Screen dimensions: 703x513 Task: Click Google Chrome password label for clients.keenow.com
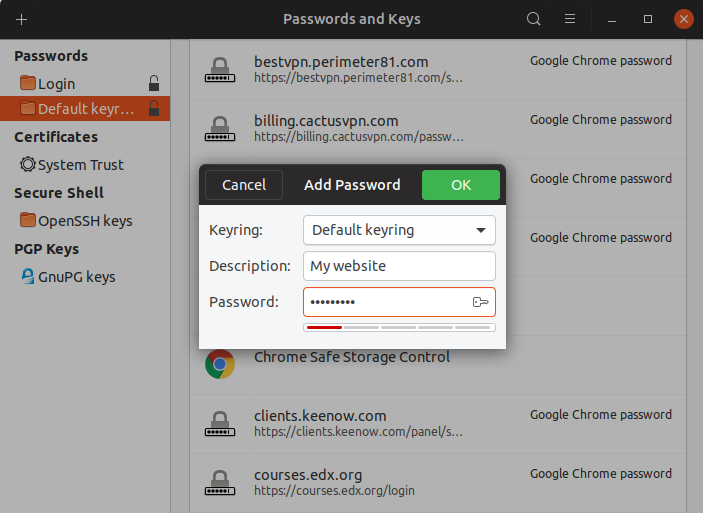601,415
